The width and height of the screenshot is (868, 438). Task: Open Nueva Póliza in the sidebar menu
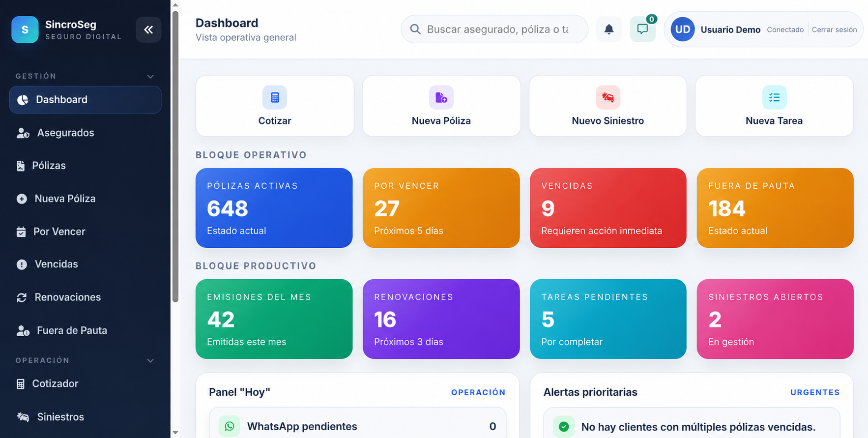click(85, 199)
